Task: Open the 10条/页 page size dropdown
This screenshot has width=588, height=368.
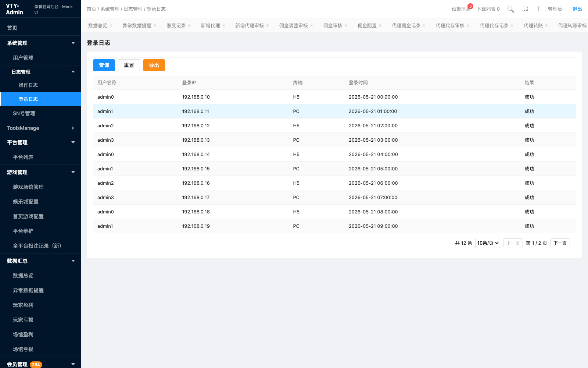Action: point(488,243)
